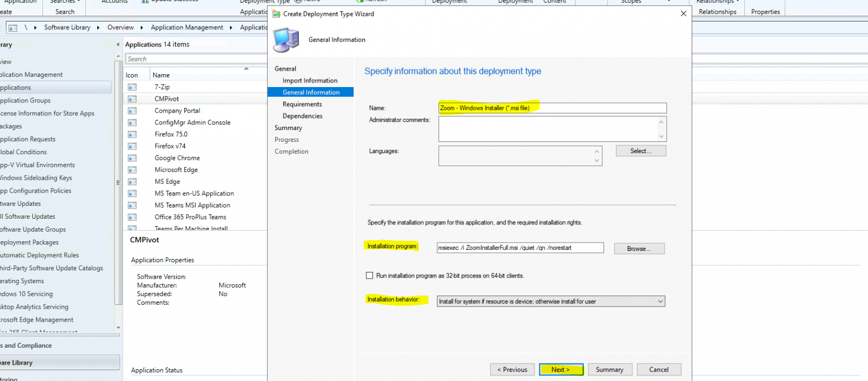Select Global Conditions tree node
Viewport: 868px width, 381px height.
pos(23,152)
